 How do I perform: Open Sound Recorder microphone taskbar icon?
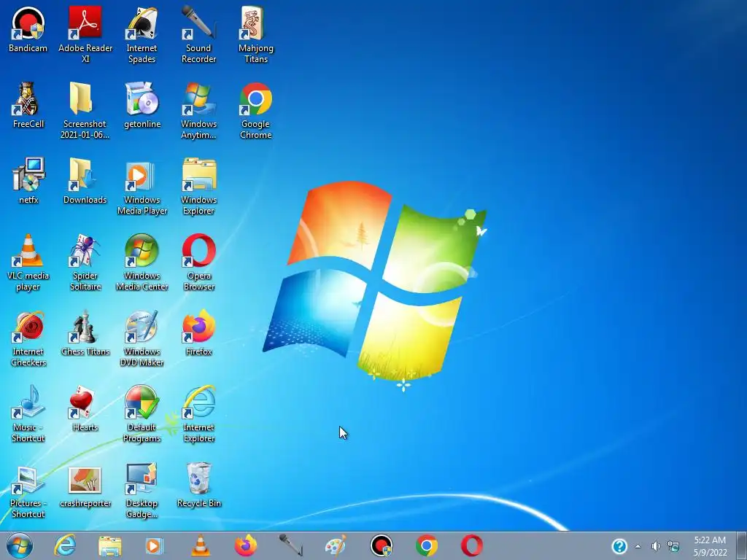click(x=290, y=545)
